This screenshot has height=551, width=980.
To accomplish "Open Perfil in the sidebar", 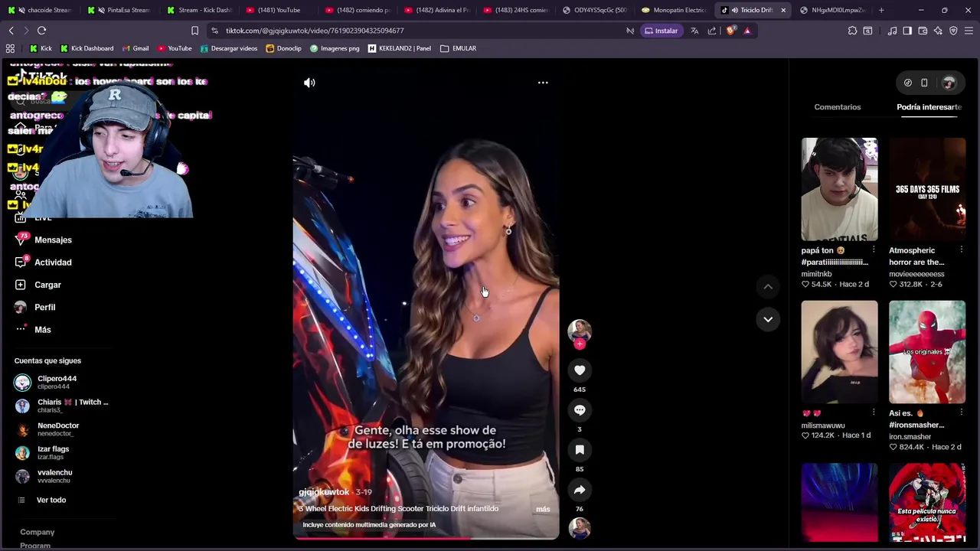I will click(x=44, y=307).
